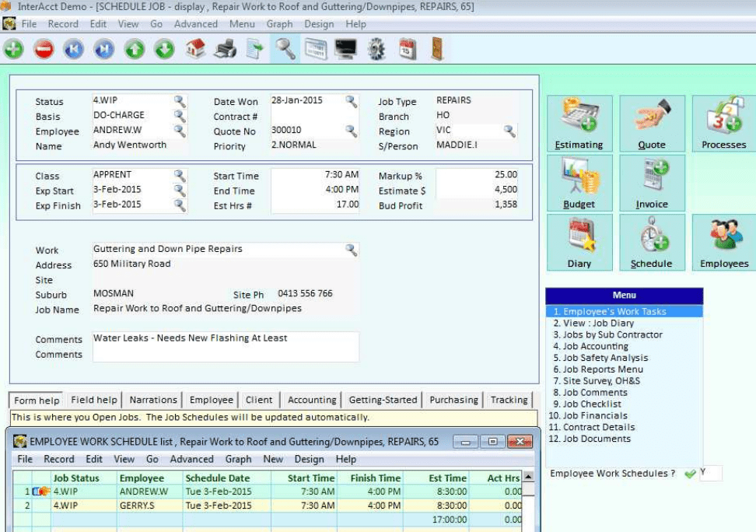Open New menu in Employee Work Schedule window
This screenshot has height=532, width=756.
(273, 459)
